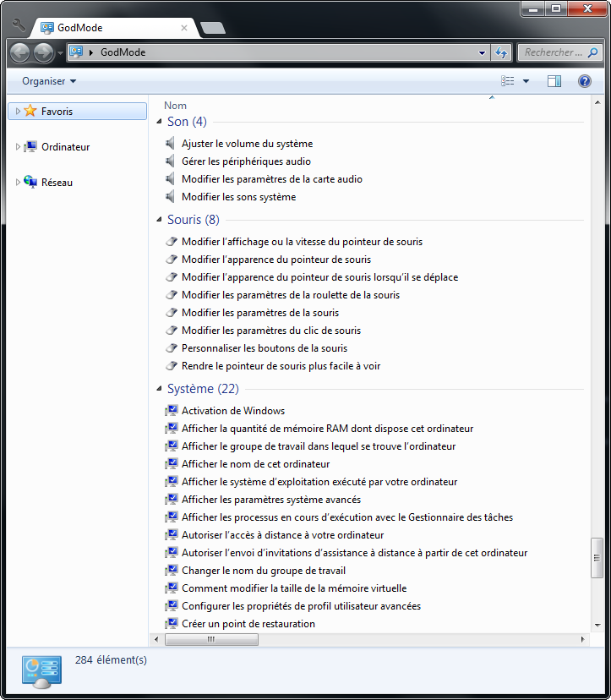611x700 pixels.
Task: Click the Rechercher search field
Action: (x=554, y=52)
